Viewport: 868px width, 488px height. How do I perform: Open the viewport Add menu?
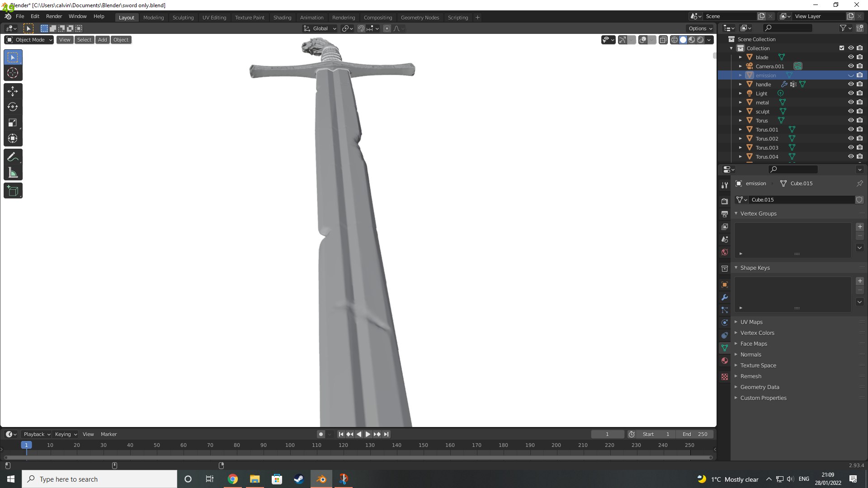tap(103, 40)
